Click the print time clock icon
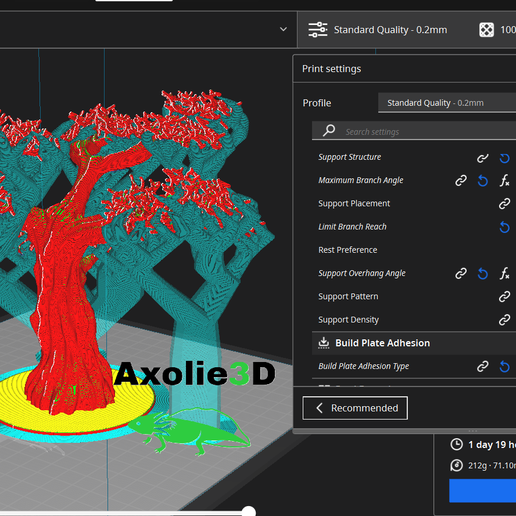Viewport: 516px width, 516px height. tap(456, 444)
